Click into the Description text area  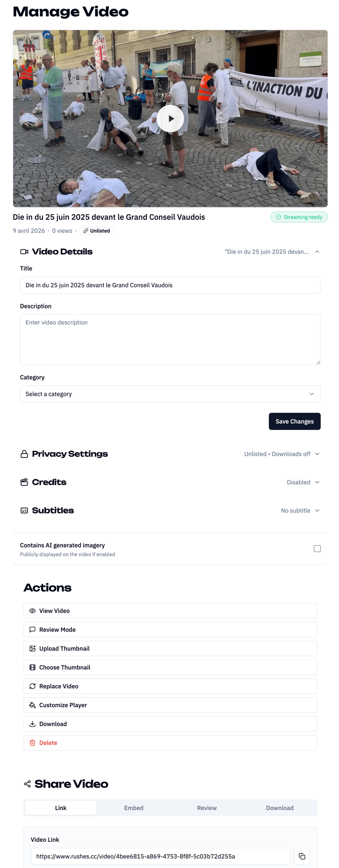[170, 339]
